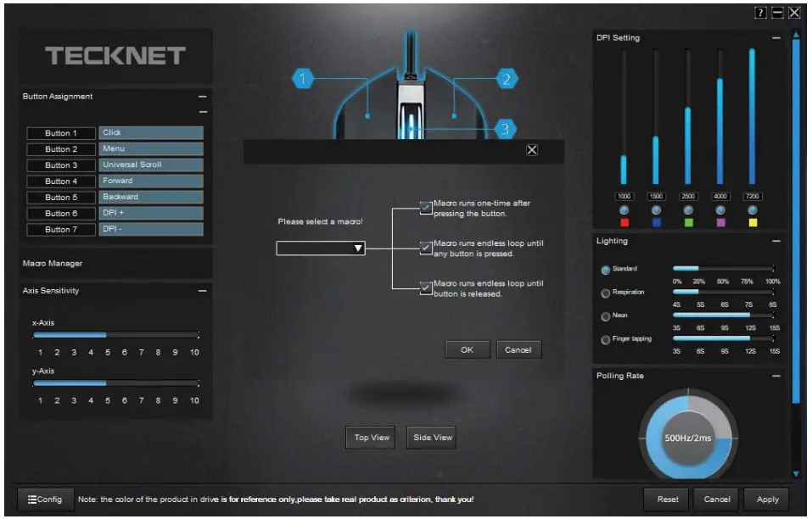Click the Reset button
This screenshot has height=519, width=812.
coord(667,499)
